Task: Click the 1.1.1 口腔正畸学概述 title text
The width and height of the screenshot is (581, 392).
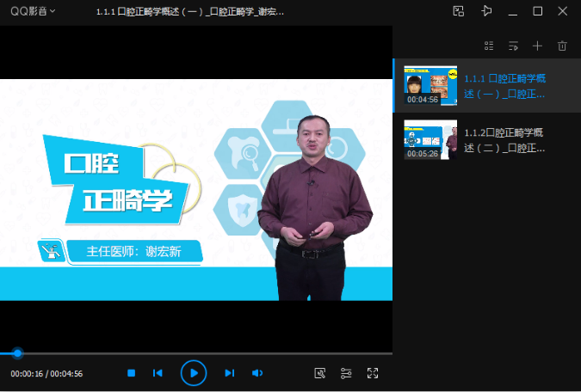Action: click(504, 86)
